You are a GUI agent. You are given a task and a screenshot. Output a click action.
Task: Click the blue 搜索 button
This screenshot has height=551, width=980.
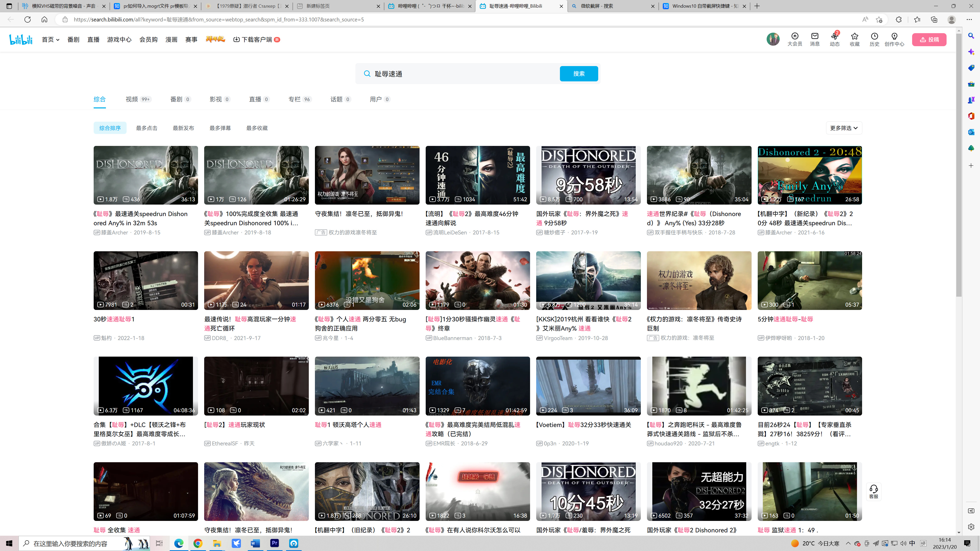[579, 74]
